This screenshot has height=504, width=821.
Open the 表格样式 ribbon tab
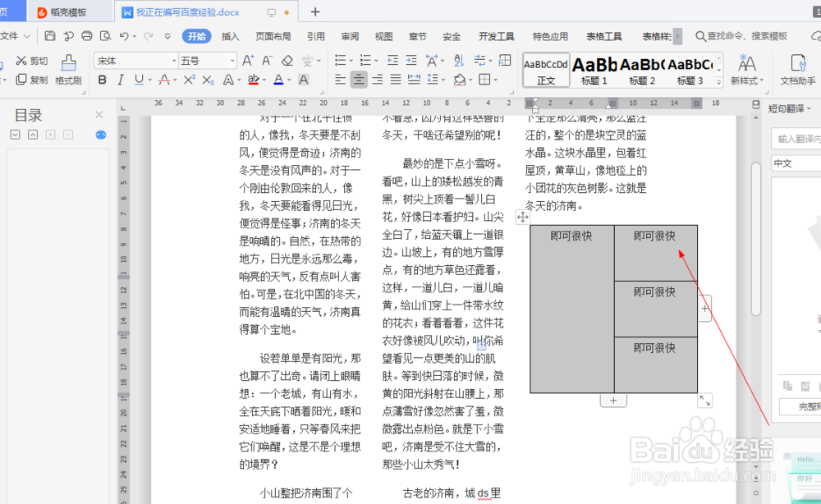pyautogui.click(x=657, y=35)
